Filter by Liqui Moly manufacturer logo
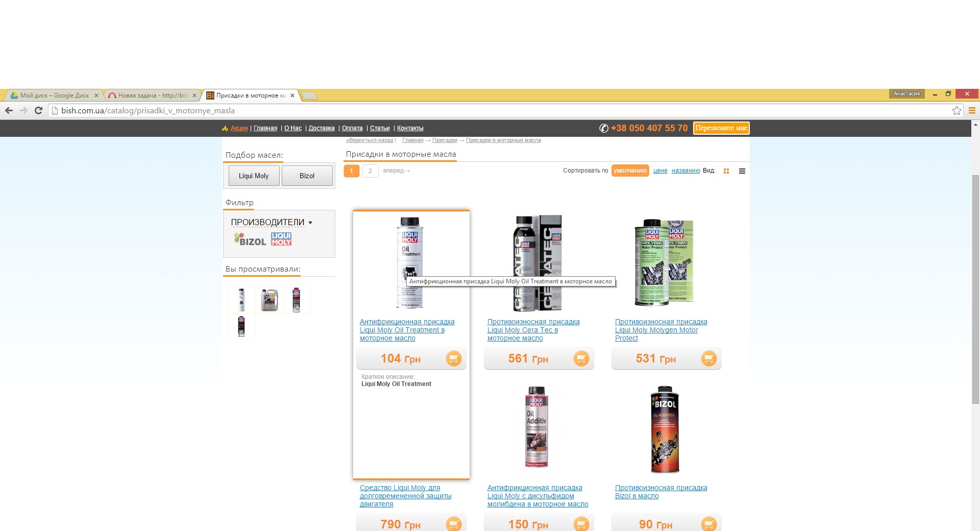 pos(281,239)
